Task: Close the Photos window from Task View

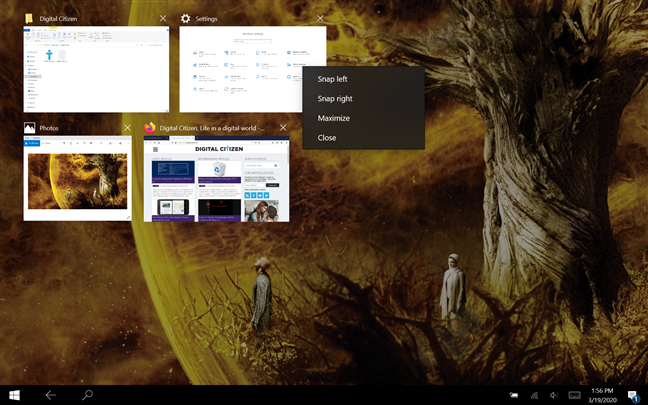Action: pos(127,128)
